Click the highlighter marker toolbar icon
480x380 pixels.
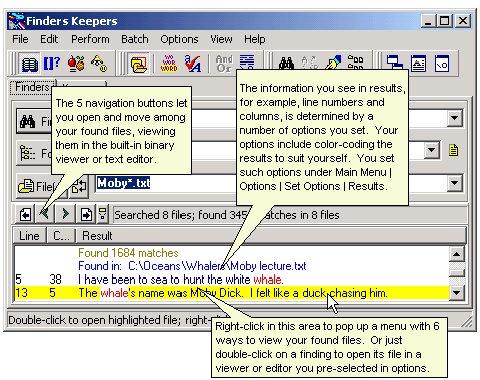click(x=333, y=63)
